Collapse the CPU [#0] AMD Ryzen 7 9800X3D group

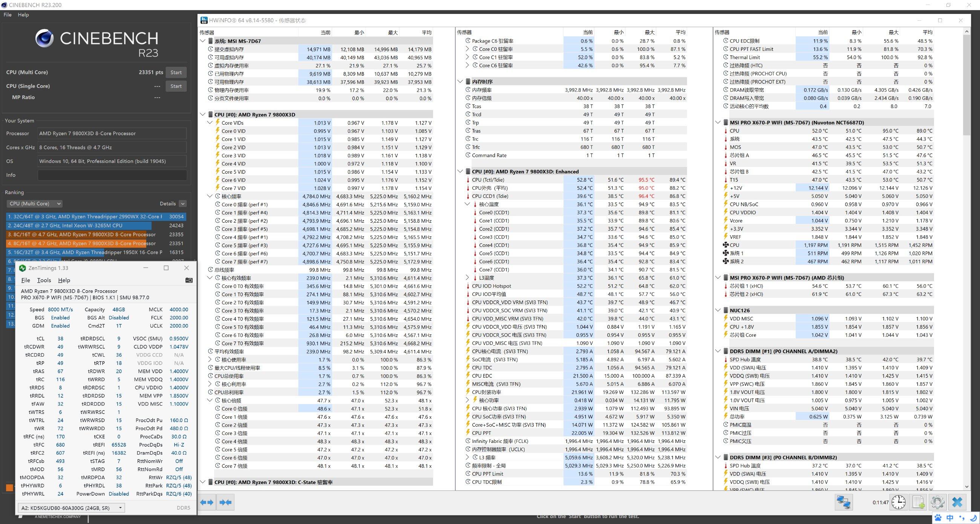pos(203,115)
